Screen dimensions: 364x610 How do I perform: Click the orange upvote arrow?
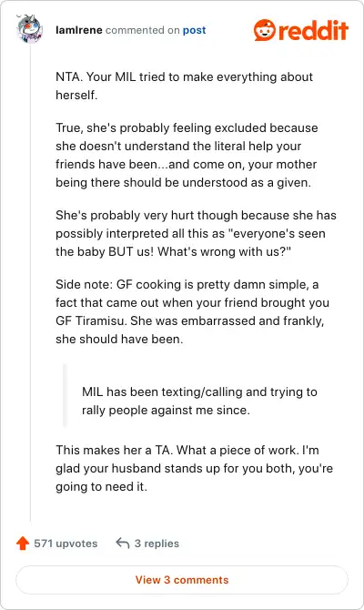coord(23,544)
